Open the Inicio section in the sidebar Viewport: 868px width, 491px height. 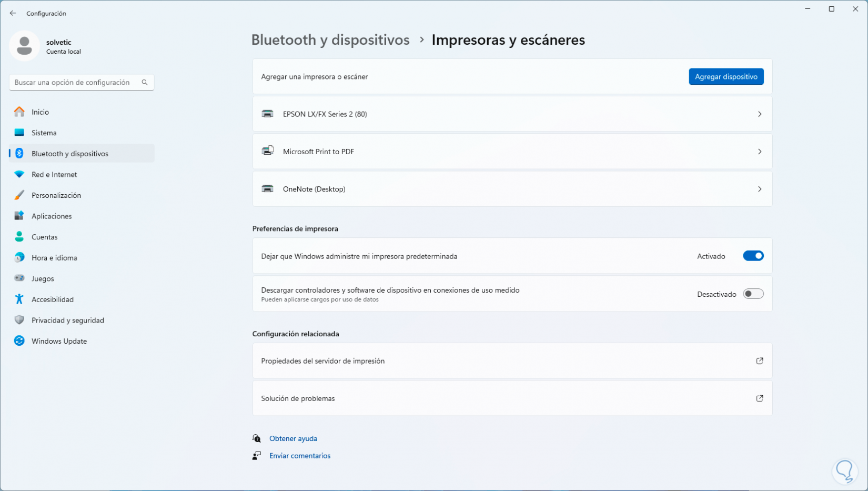point(19,112)
